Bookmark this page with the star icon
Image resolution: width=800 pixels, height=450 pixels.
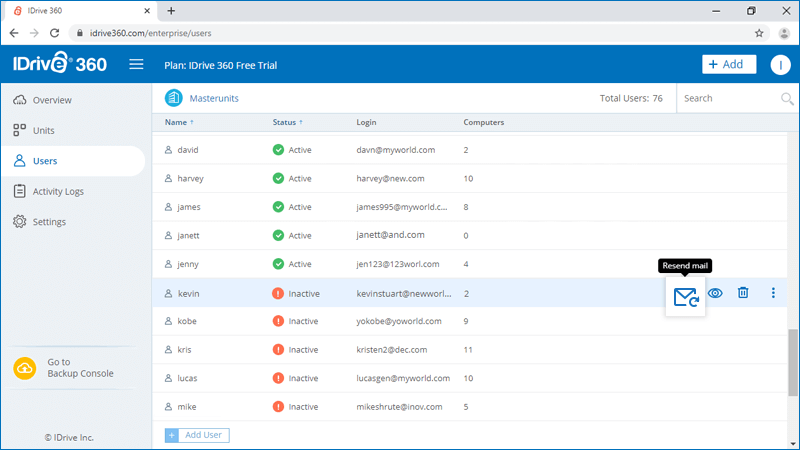pyautogui.click(x=759, y=33)
